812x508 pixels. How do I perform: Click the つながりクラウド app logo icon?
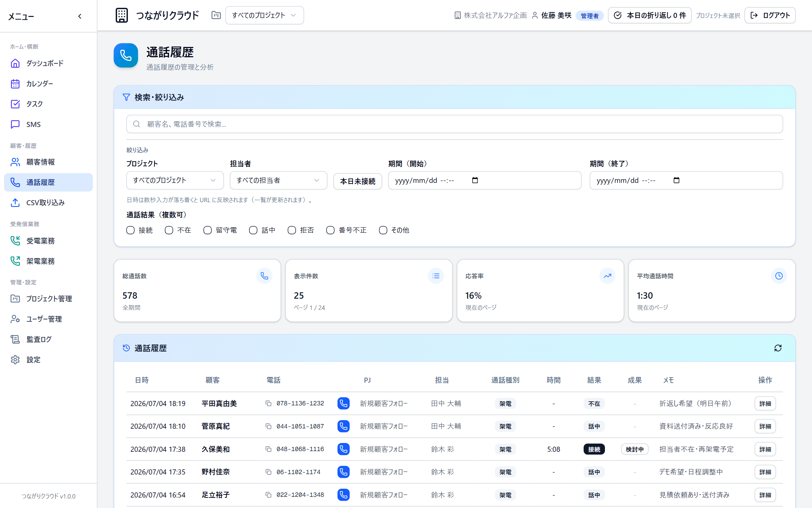point(122,15)
